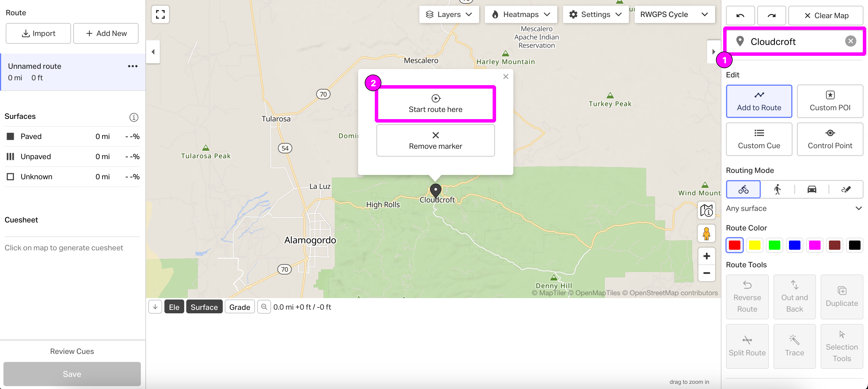Click the Import button
Image resolution: width=868 pixels, height=389 pixels.
pos(39,33)
